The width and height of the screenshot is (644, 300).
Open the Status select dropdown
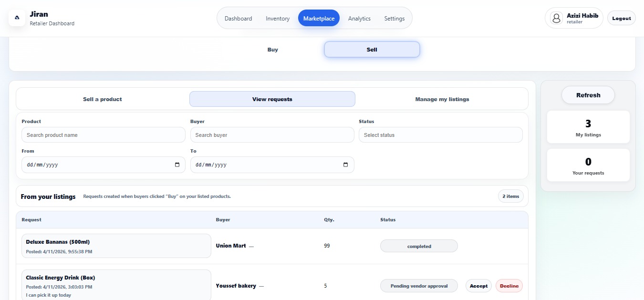[440, 135]
